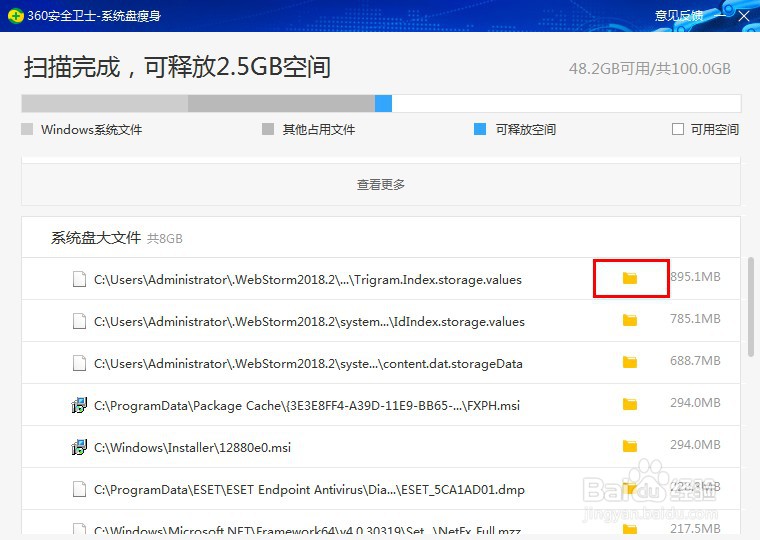Click installer icon of FXPH.msi
Image resolution: width=760 pixels, height=540 pixels.
[x=79, y=405]
